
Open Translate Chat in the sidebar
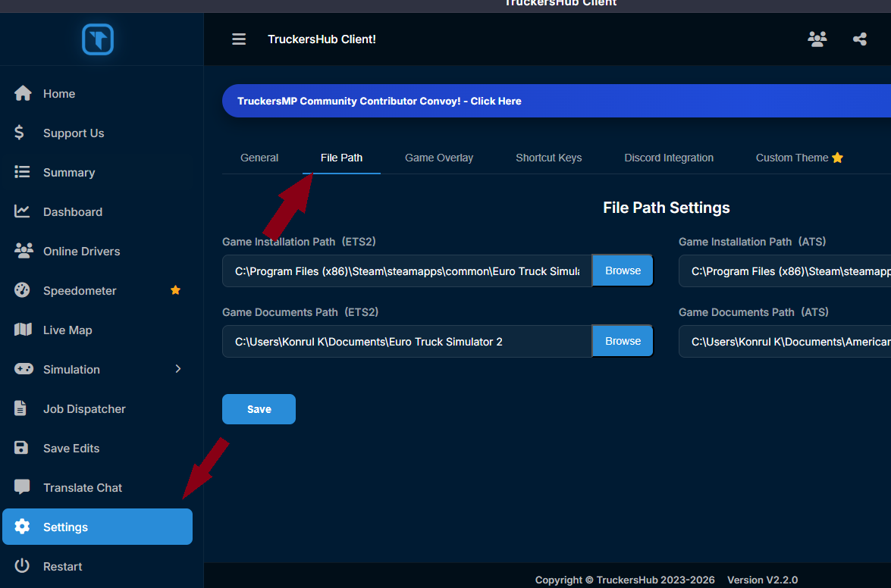[x=97, y=487]
